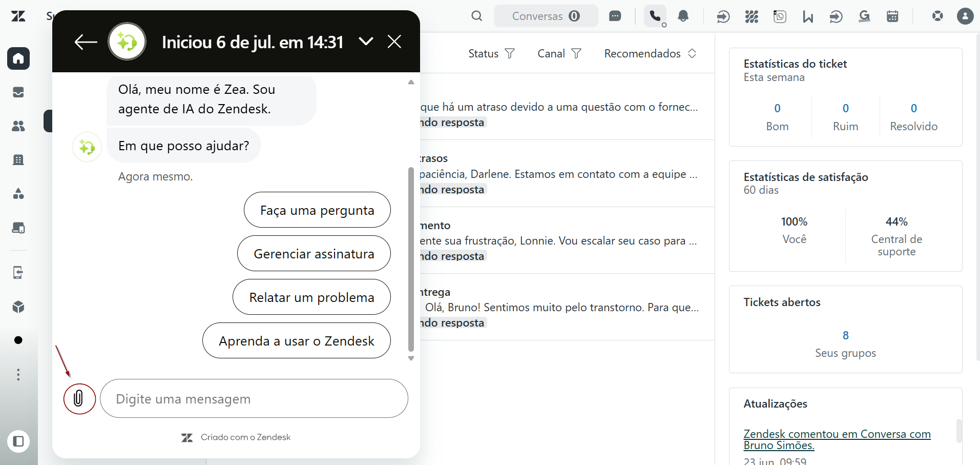Click the arrow-circle app icon beside the G icon
The width and height of the screenshot is (980, 465).
click(x=836, y=16)
